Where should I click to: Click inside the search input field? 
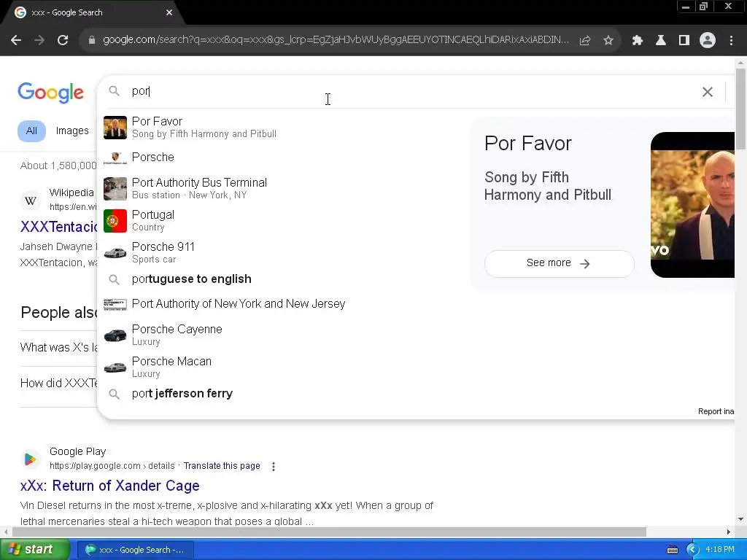tap(410, 91)
